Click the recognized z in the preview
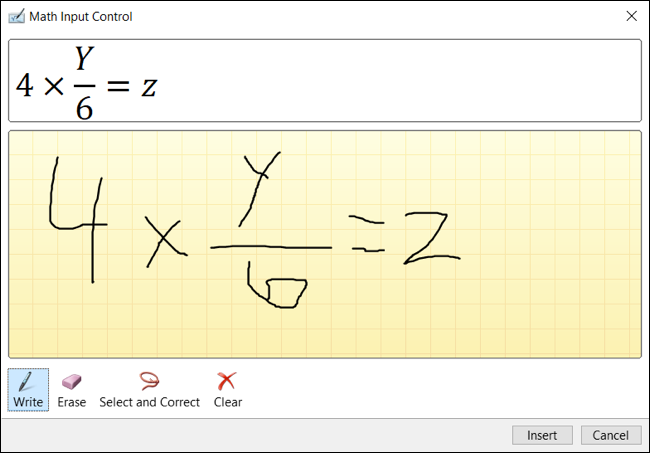650x453 pixels. (149, 87)
